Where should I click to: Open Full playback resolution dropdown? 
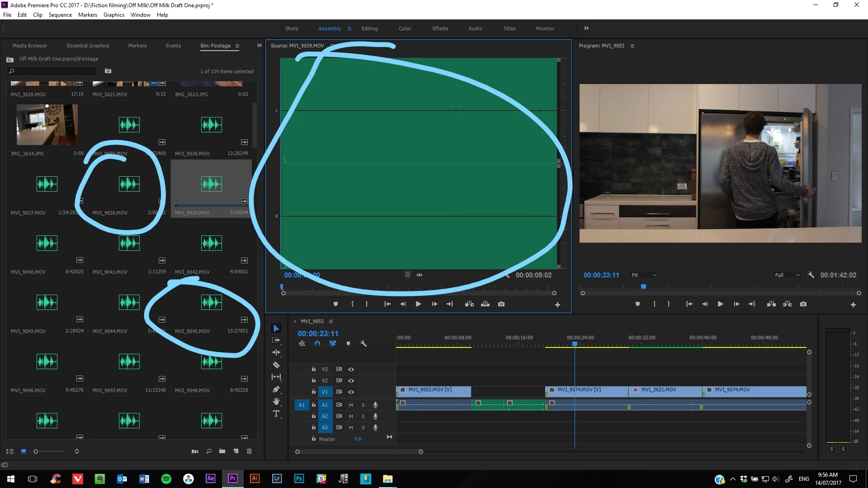[787, 275]
